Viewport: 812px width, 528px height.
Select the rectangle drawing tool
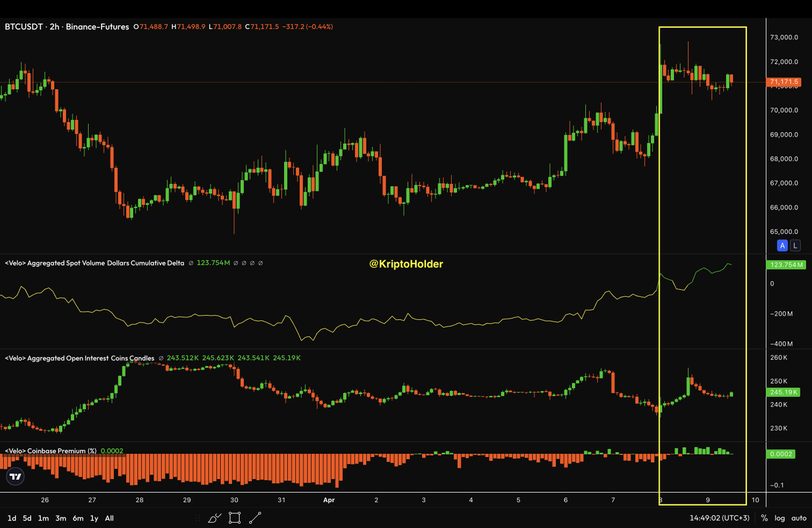tap(234, 517)
